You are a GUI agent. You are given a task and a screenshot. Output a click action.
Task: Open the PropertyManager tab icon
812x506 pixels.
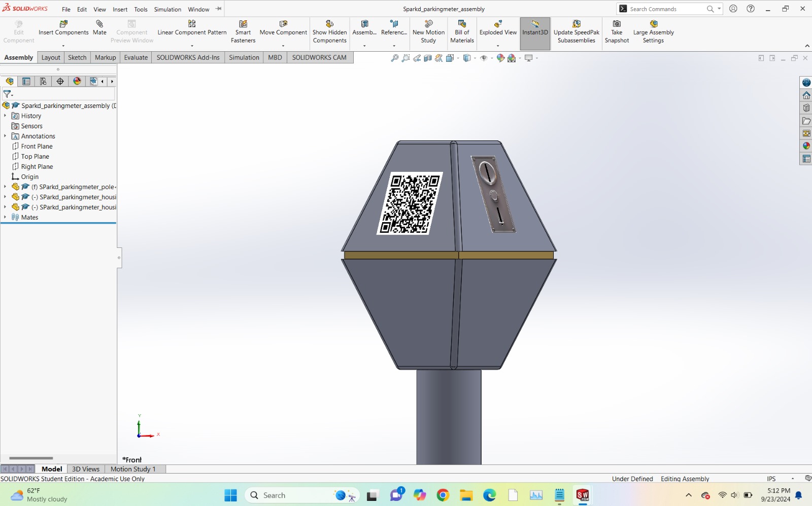click(26, 81)
